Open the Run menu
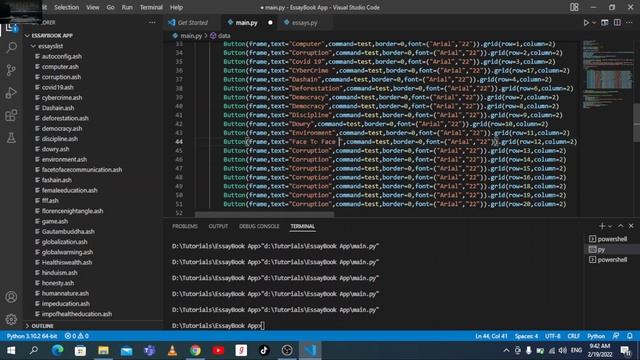The image size is (640, 360). (127, 7)
